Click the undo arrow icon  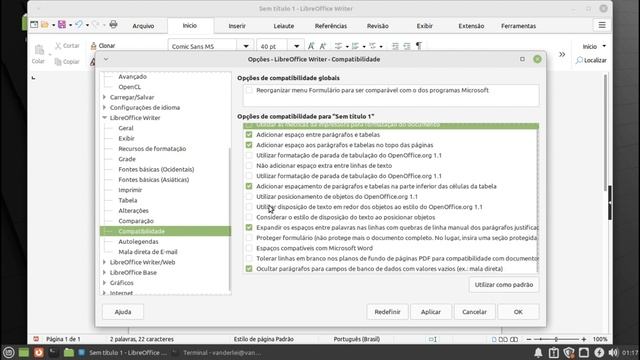point(79,25)
